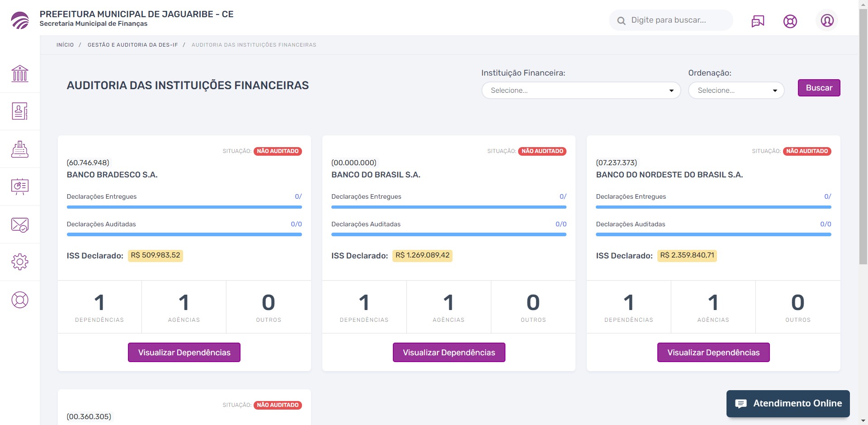Click the lifebuoy support sidebar icon
Screen dimensions: 868x425
[20, 300]
